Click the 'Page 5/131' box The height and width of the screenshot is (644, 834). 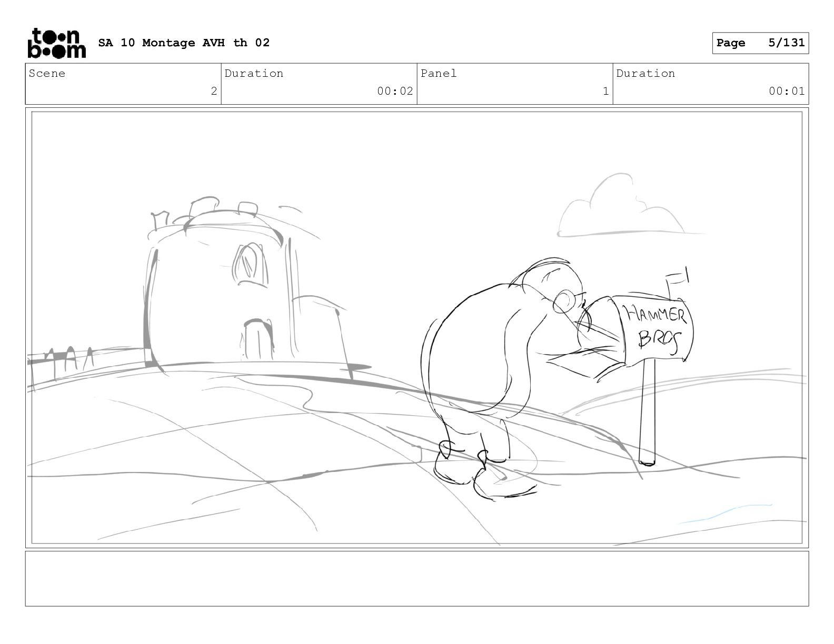pyautogui.click(x=760, y=43)
